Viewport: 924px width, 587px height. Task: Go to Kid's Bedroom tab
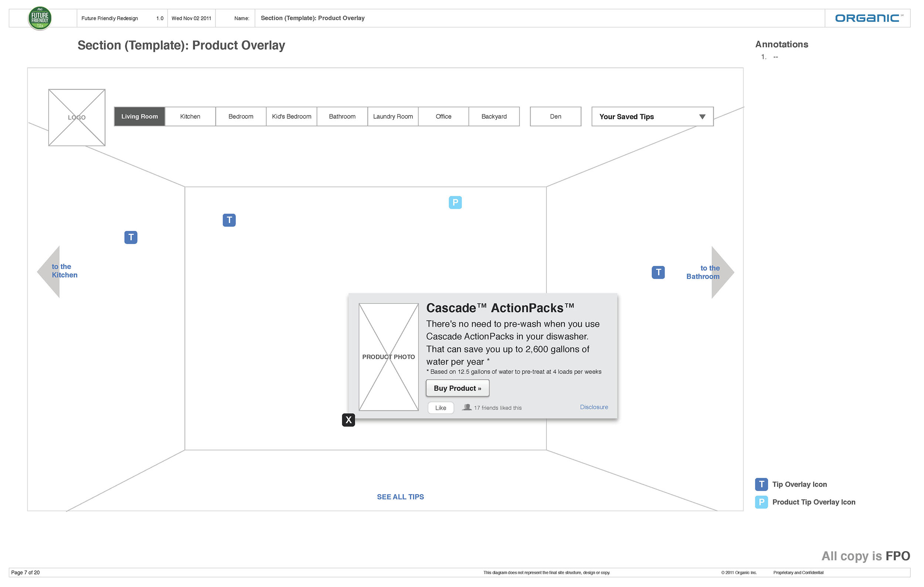[x=292, y=117]
